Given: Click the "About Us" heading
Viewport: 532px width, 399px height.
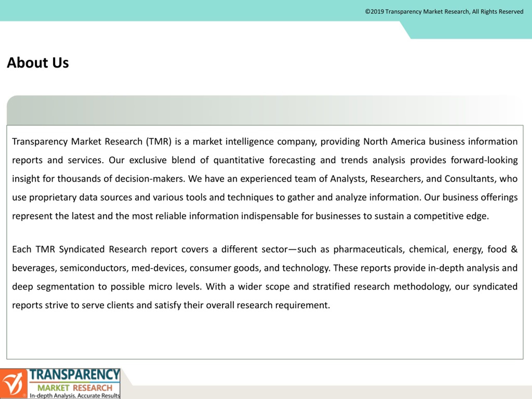Looking at the screenshot, I should [38, 63].
